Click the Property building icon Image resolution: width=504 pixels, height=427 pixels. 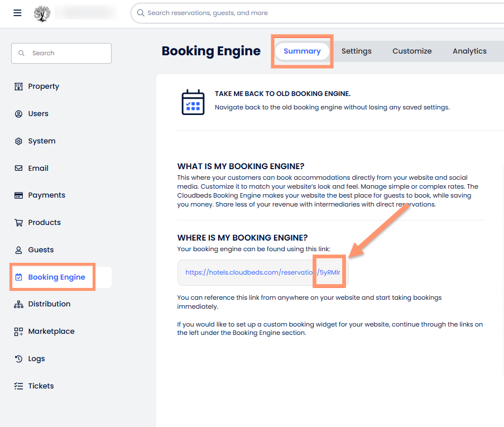coord(18,87)
